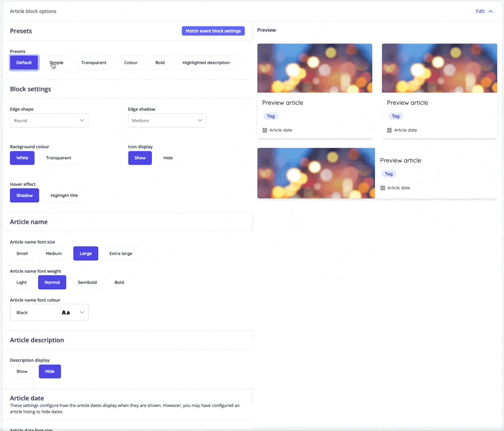504x431 pixels.
Task: Click the Match event block settings button
Action: pyautogui.click(x=214, y=31)
